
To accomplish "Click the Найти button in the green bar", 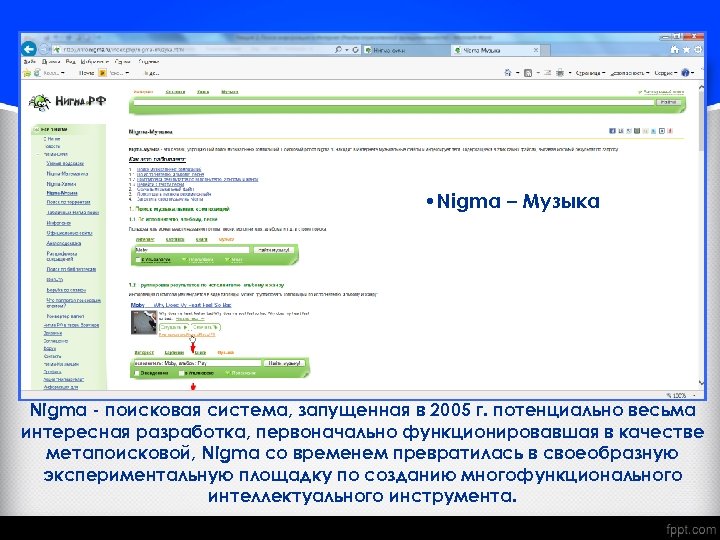I will pos(668,102).
